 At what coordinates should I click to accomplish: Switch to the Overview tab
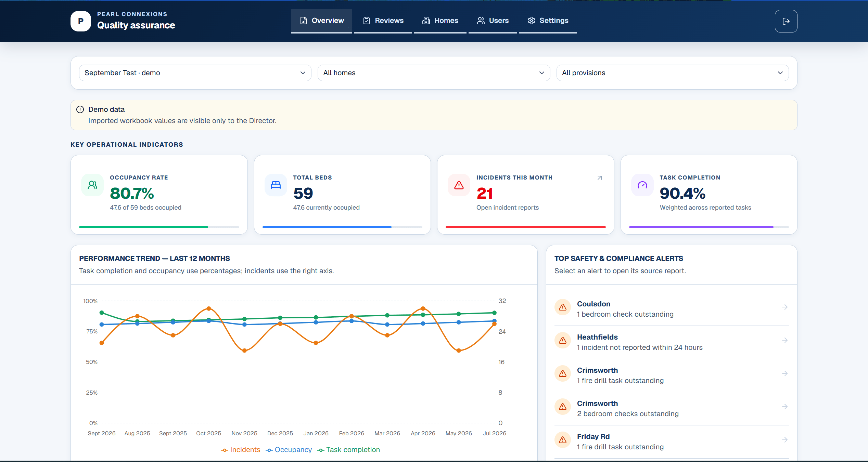[x=322, y=21]
